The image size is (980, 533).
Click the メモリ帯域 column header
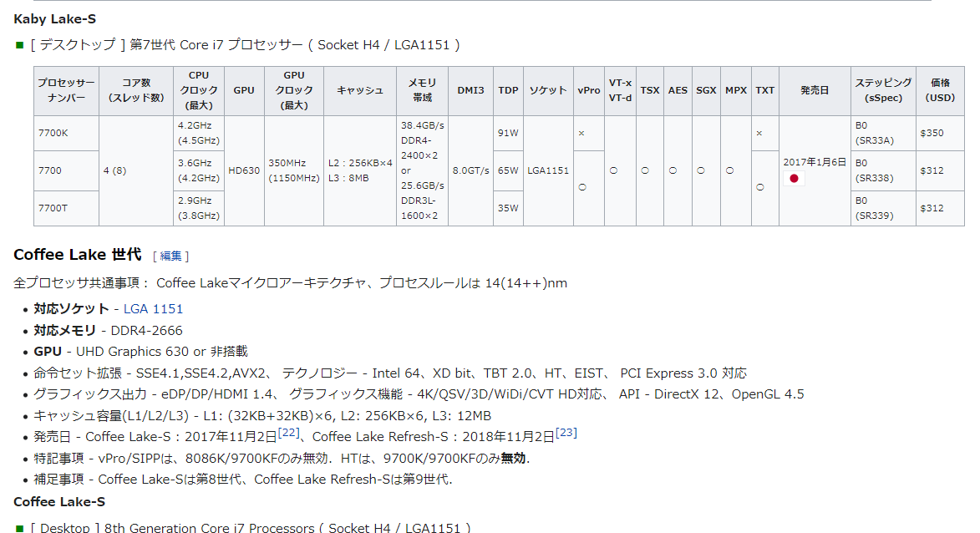point(423,90)
